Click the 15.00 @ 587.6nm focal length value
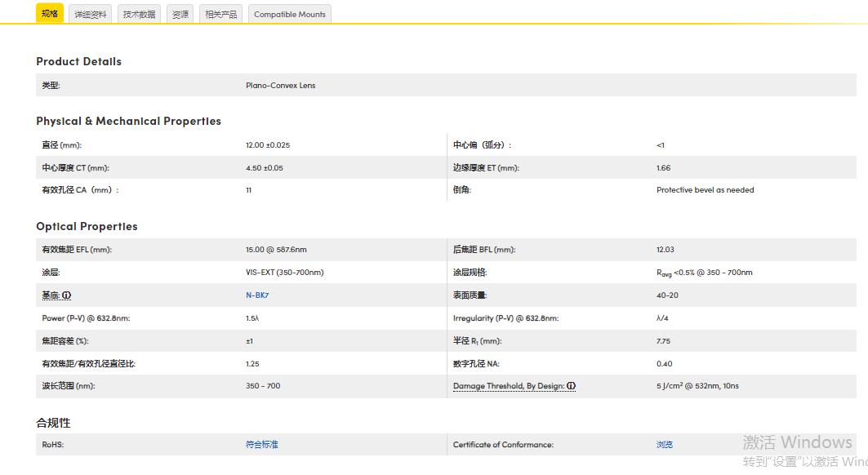The height and width of the screenshot is (475, 868). [276, 250]
